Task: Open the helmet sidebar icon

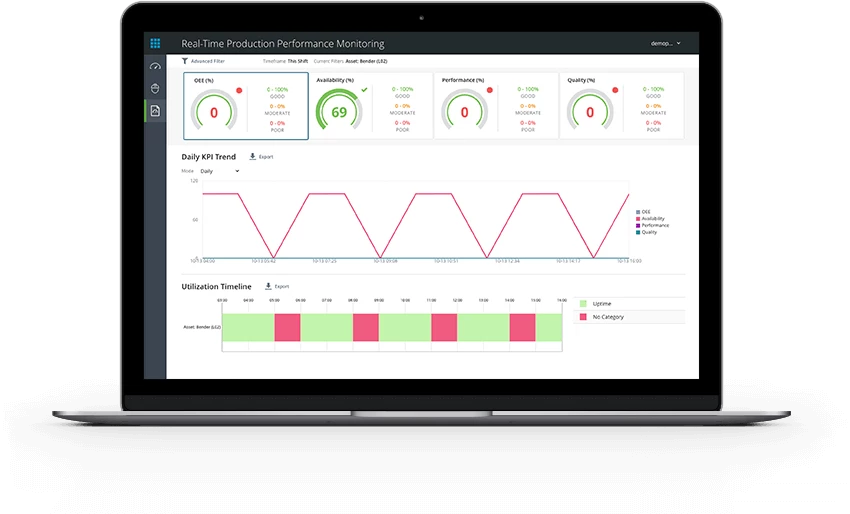Action: (155, 88)
